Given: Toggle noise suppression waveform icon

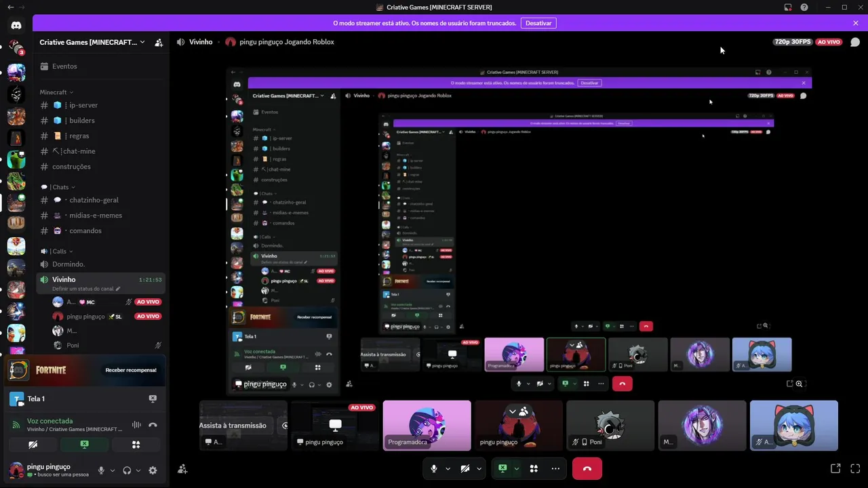Looking at the screenshot, I should (136, 425).
